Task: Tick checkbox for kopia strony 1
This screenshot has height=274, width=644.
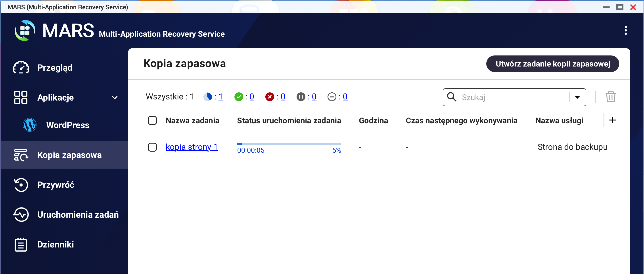Action: [x=152, y=147]
